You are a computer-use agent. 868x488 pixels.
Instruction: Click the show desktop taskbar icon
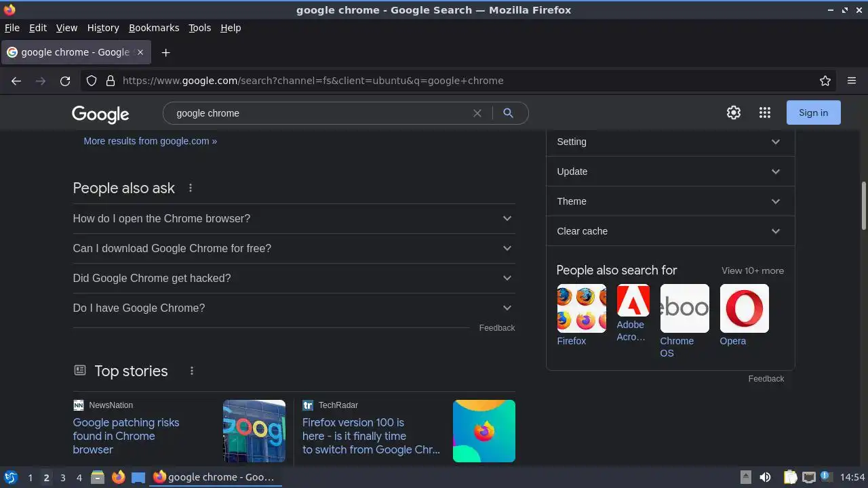click(138, 477)
